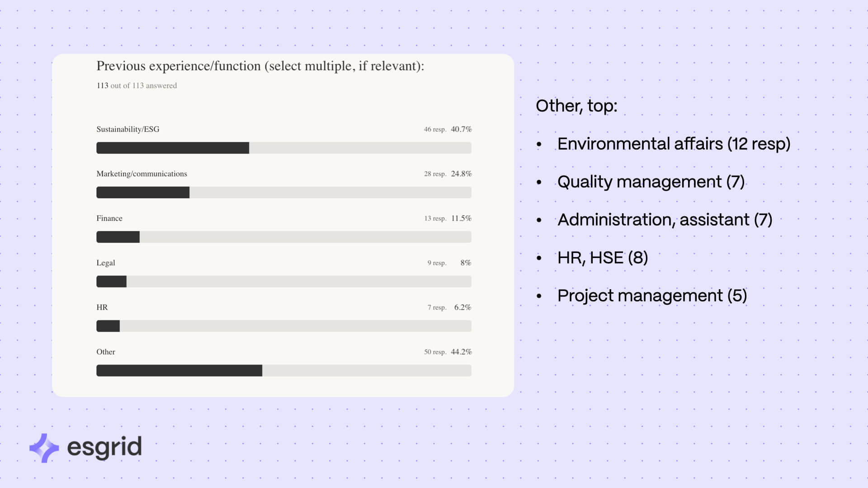Select the '113 out of 113 answered' text
This screenshot has height=488, width=868.
137,85
